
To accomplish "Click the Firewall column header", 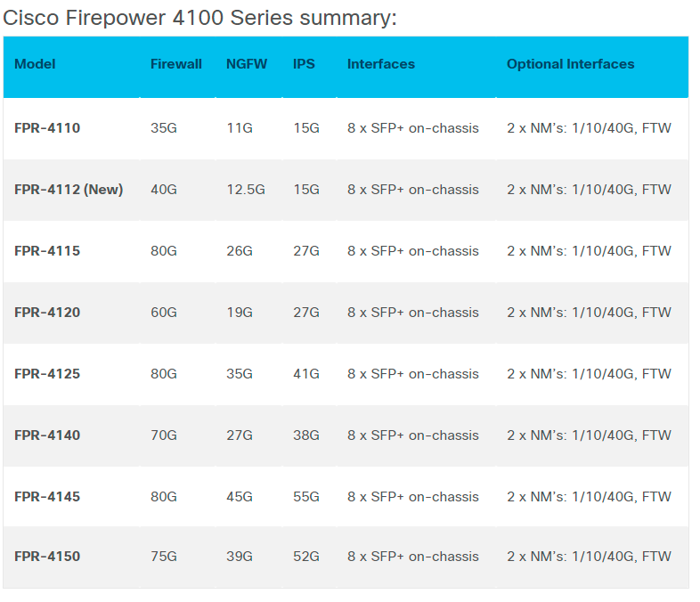I will click(176, 64).
